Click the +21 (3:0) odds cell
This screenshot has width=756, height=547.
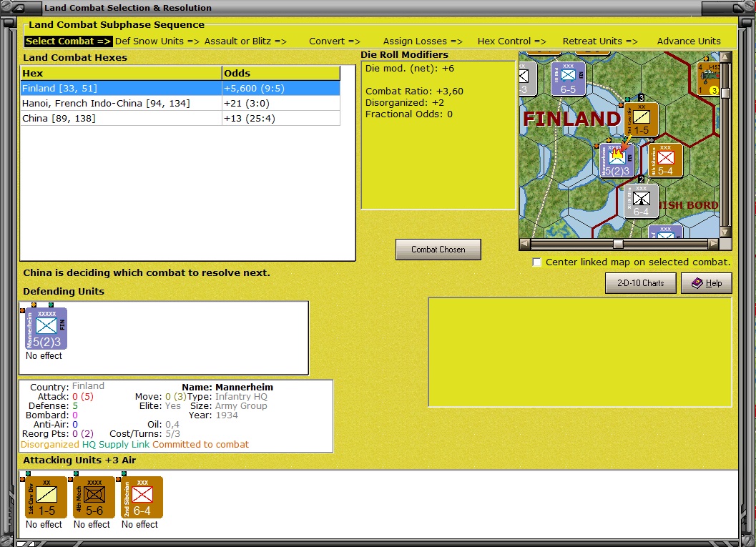(x=281, y=103)
